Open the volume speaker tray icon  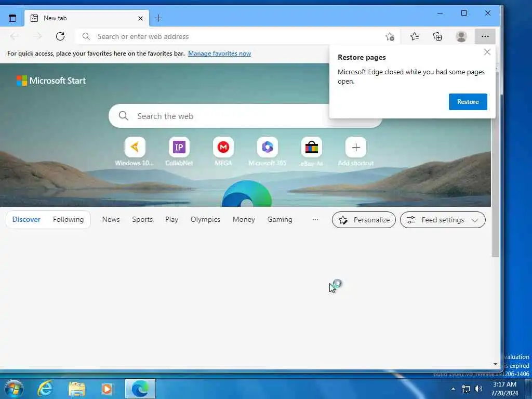478,389
